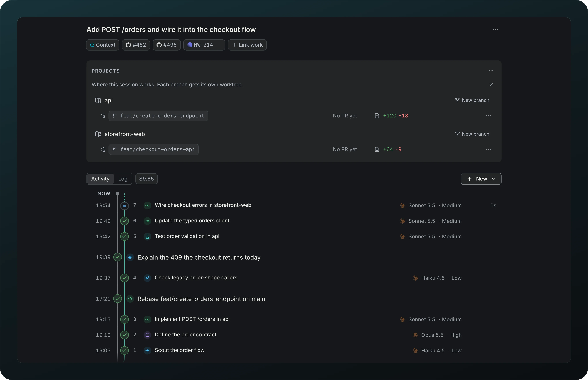
Task: Click the completed checkmark at 19:49
Action: [125, 221]
